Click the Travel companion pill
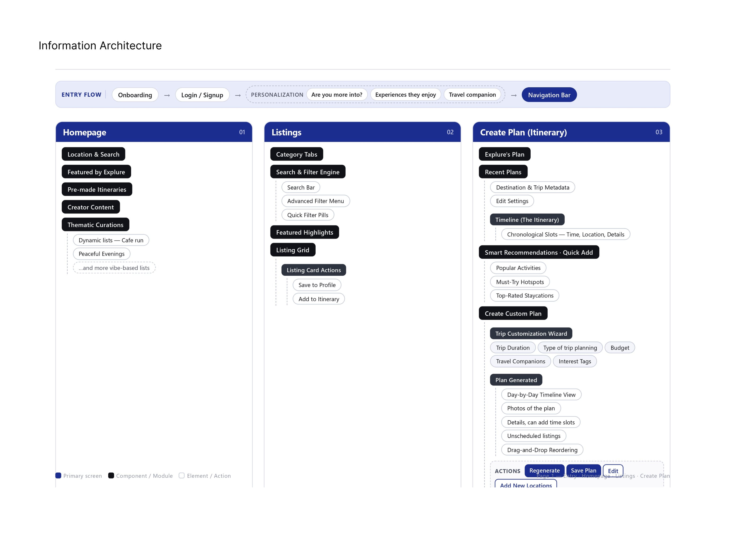This screenshot has height=534, width=756. coord(472,94)
